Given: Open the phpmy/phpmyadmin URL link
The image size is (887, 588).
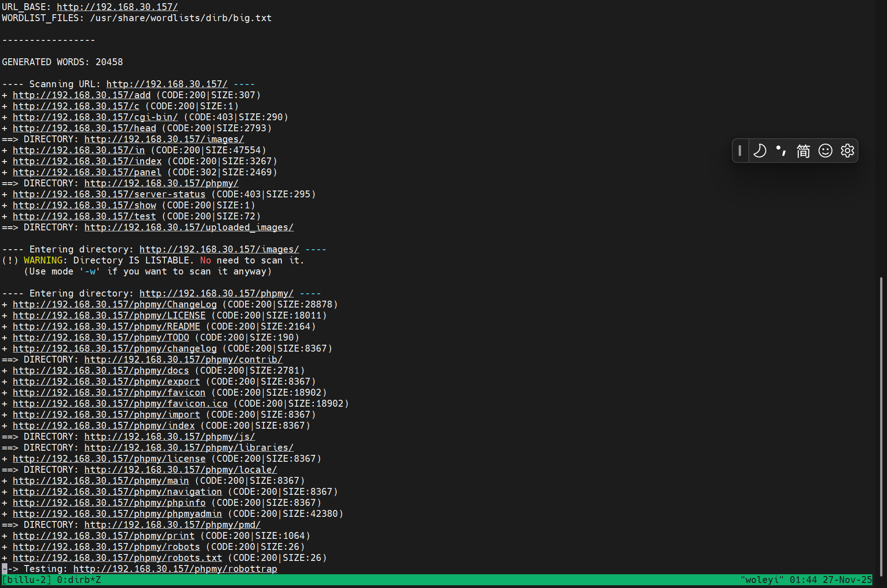Looking at the screenshot, I should 117,514.
